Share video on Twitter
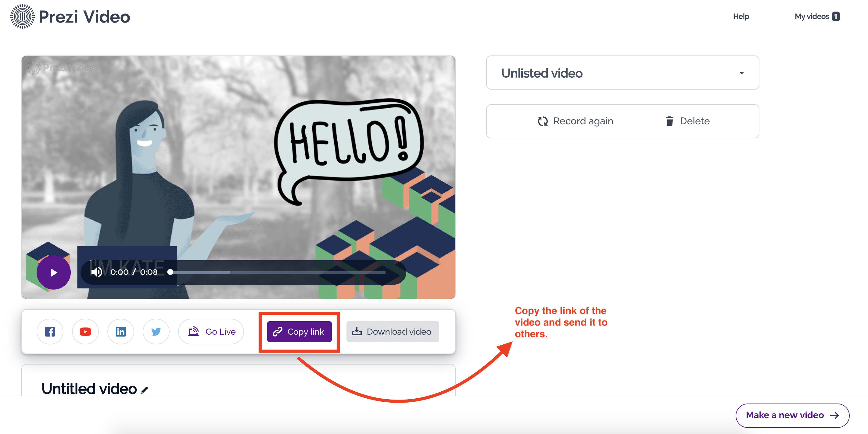 156,332
